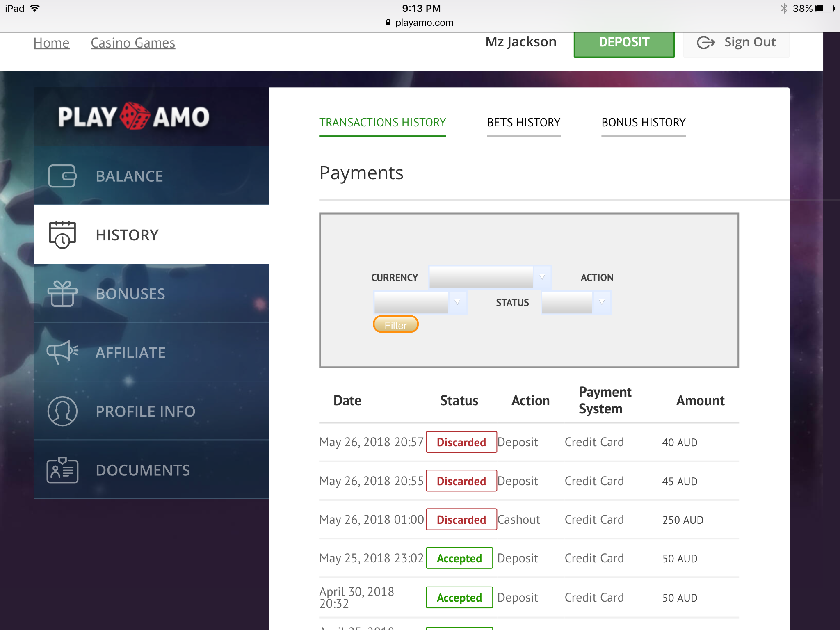
Task: Click the Mz Jackson username
Action: (x=521, y=42)
